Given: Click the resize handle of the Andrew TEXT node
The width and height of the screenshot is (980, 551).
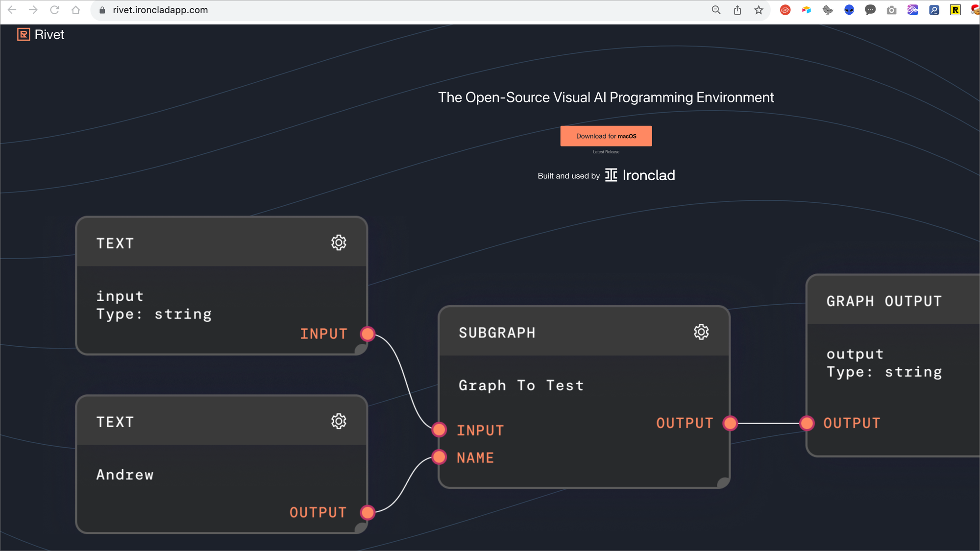Looking at the screenshot, I should coord(361,527).
